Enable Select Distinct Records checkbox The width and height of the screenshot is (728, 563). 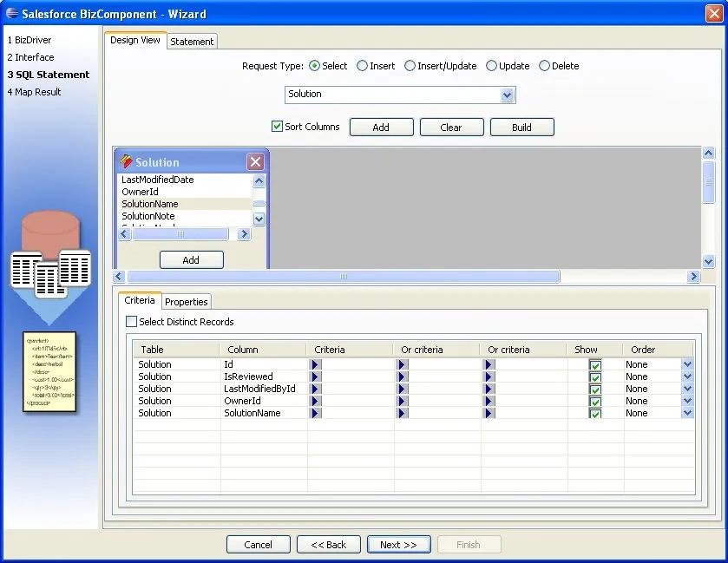132,321
